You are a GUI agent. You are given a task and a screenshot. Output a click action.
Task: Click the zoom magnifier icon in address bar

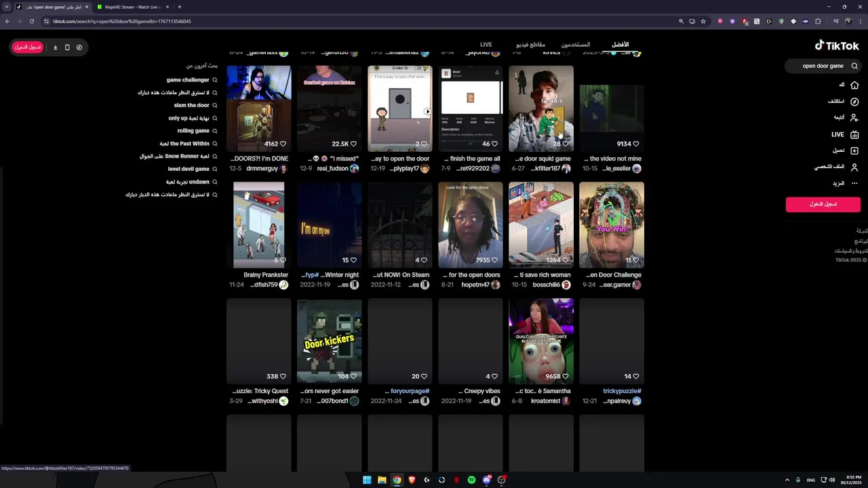pyautogui.click(x=681, y=21)
